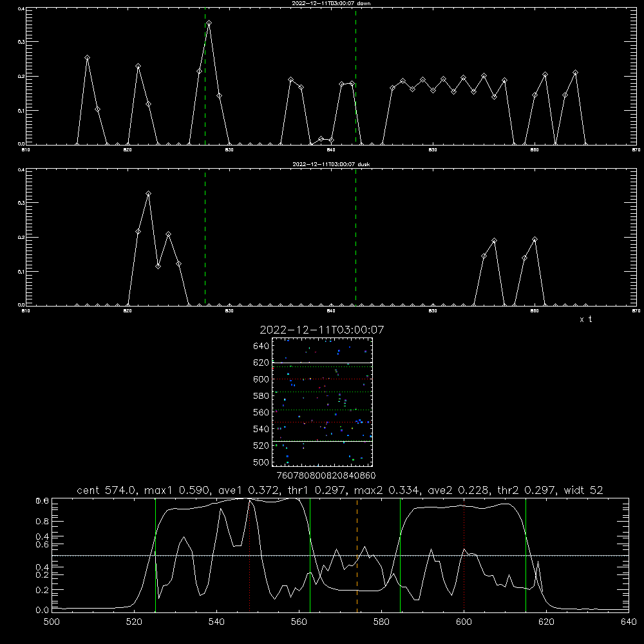Screen dimensions: 644x644
Task: Click dusk plot x-axis label 840
Action: [331, 311]
